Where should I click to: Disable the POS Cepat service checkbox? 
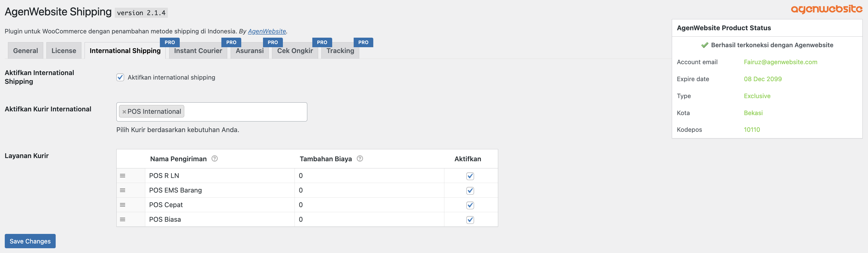click(470, 205)
